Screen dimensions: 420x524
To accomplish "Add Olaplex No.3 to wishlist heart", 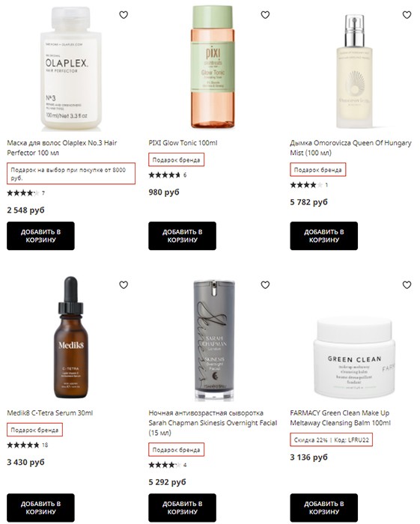I will click(124, 15).
